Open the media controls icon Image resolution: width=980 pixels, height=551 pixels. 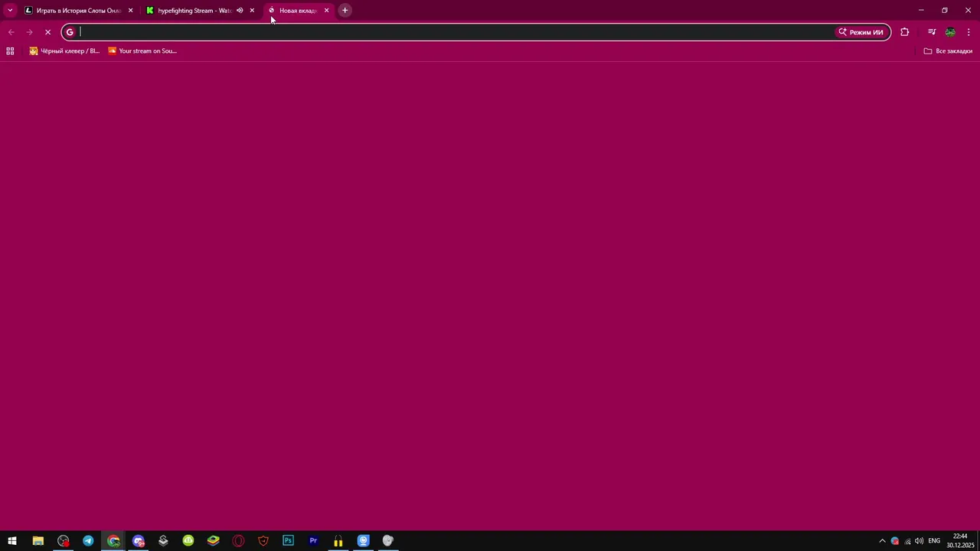coord(932,32)
